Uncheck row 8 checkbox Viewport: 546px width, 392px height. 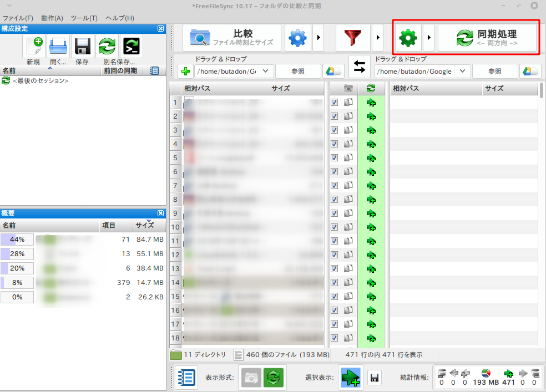pyautogui.click(x=334, y=199)
